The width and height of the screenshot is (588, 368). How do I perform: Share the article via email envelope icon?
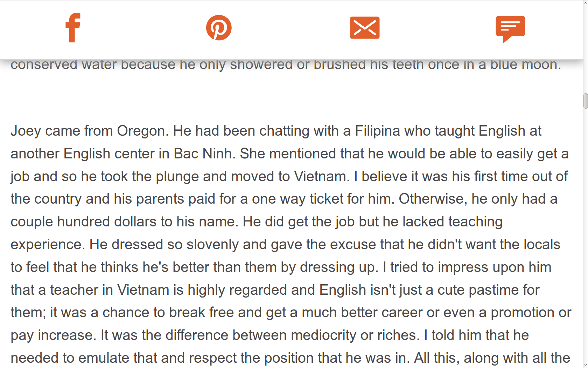point(365,28)
